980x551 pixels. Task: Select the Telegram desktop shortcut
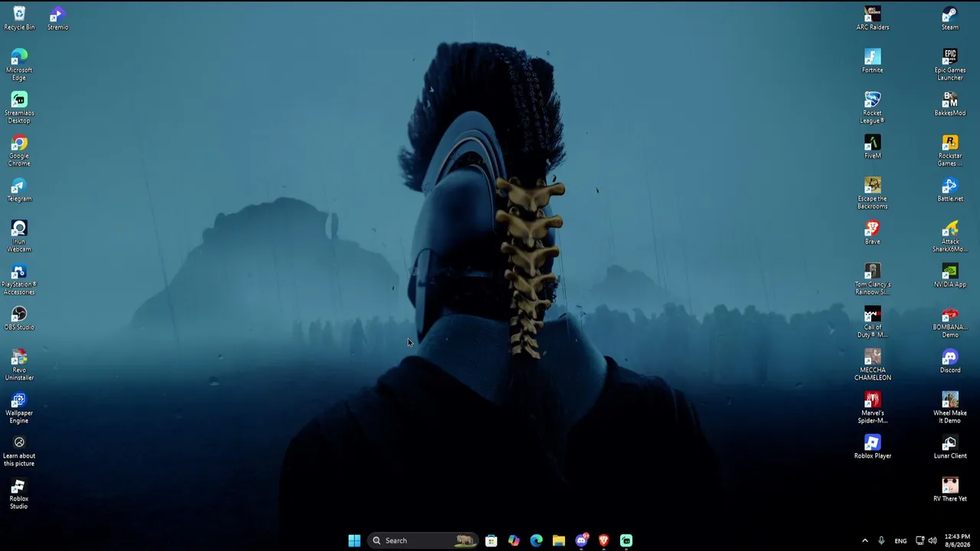[19, 190]
